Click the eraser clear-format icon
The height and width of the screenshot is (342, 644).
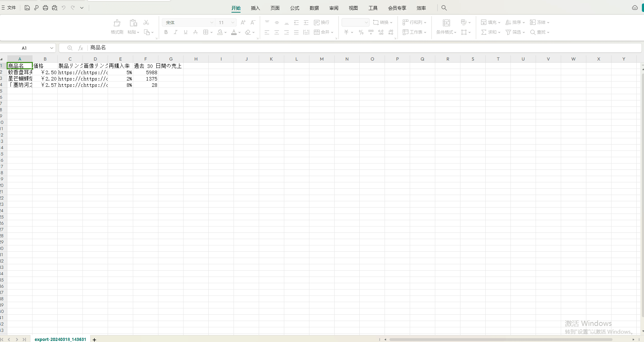[248, 32]
